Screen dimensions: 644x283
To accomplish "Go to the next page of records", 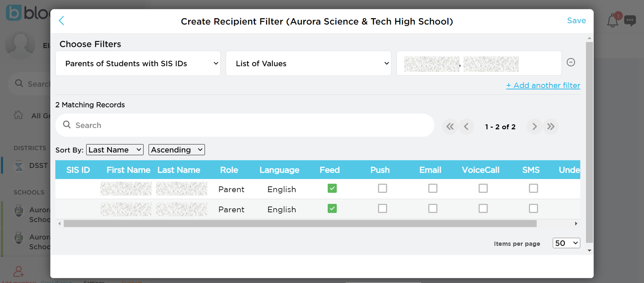I will point(534,127).
